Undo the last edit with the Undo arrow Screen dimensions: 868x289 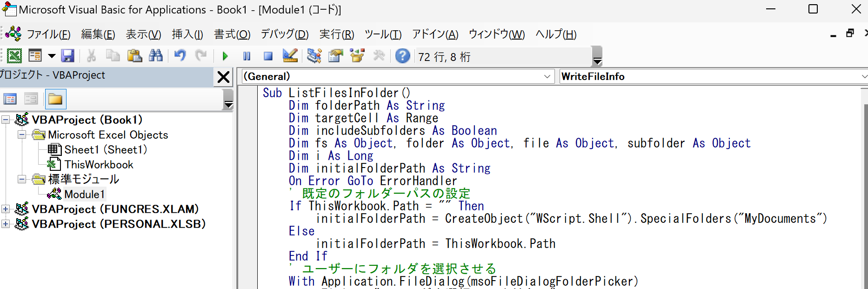coord(180,56)
